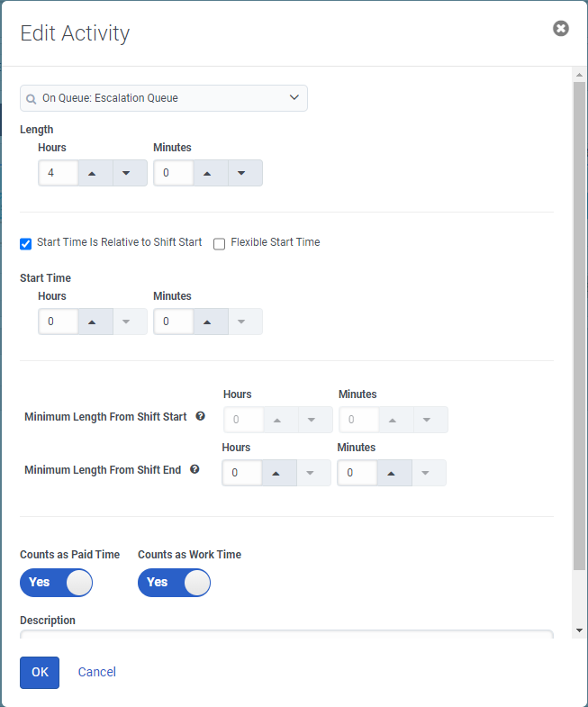Click the Length Hours input field
Viewport: 588px width, 707px height.
pyautogui.click(x=59, y=173)
